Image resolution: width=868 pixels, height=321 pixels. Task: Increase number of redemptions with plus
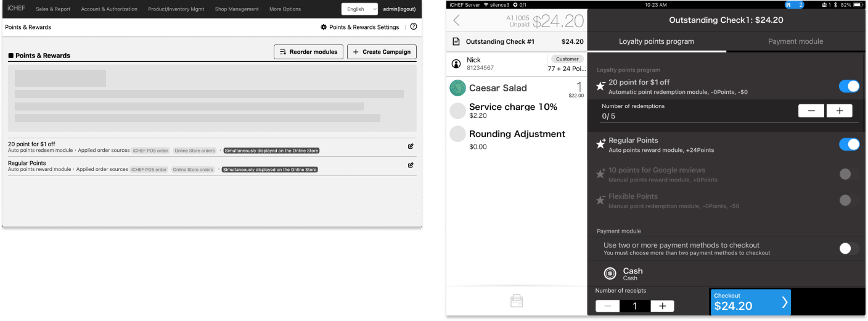(839, 111)
